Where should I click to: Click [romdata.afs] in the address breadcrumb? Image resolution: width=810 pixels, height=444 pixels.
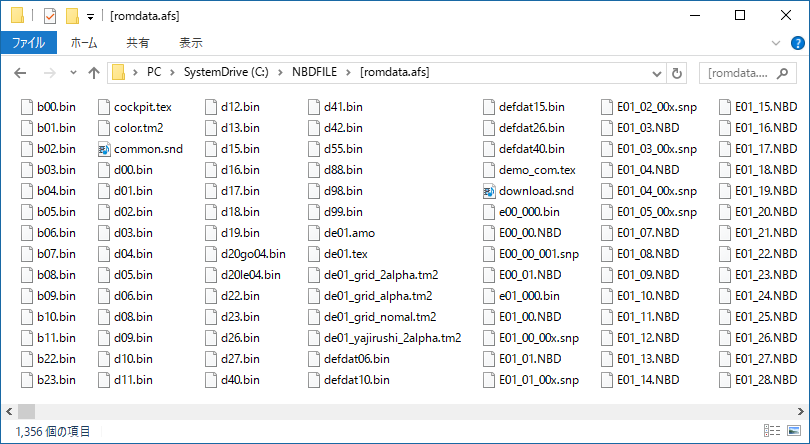click(395, 72)
